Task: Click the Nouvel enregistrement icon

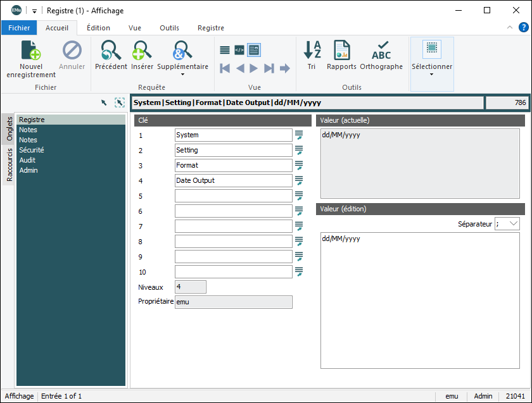Action: point(30,50)
